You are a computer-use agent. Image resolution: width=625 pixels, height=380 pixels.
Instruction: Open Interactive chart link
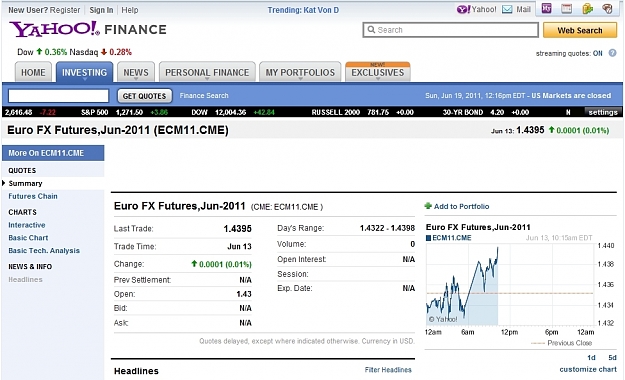pyautogui.click(x=27, y=225)
